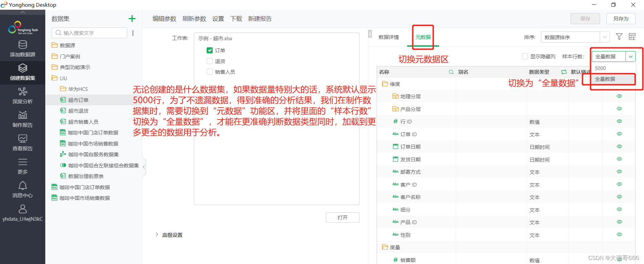This screenshot has width=644, height=264.
Task: Expand the 数据源 folder
Action: click(x=63, y=45)
